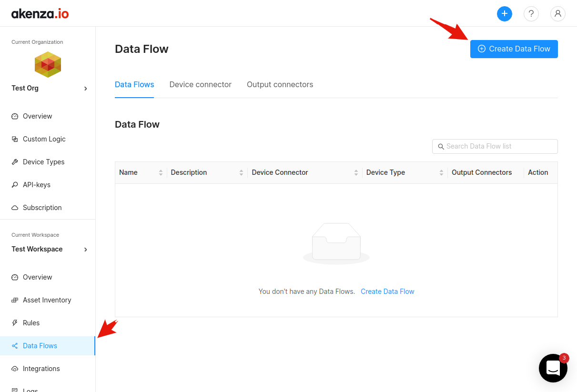This screenshot has width=577, height=392.
Task: Expand the Test Org organization switcher
Action: click(85, 89)
